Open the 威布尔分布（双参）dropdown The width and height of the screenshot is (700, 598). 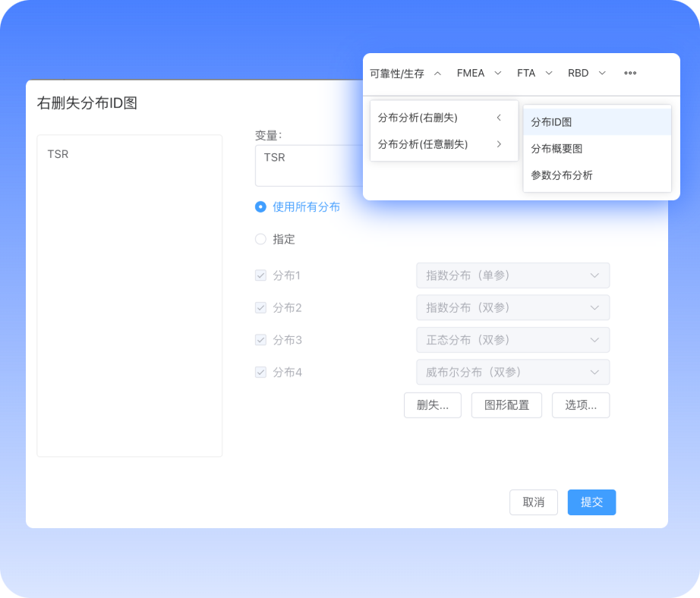(x=512, y=373)
